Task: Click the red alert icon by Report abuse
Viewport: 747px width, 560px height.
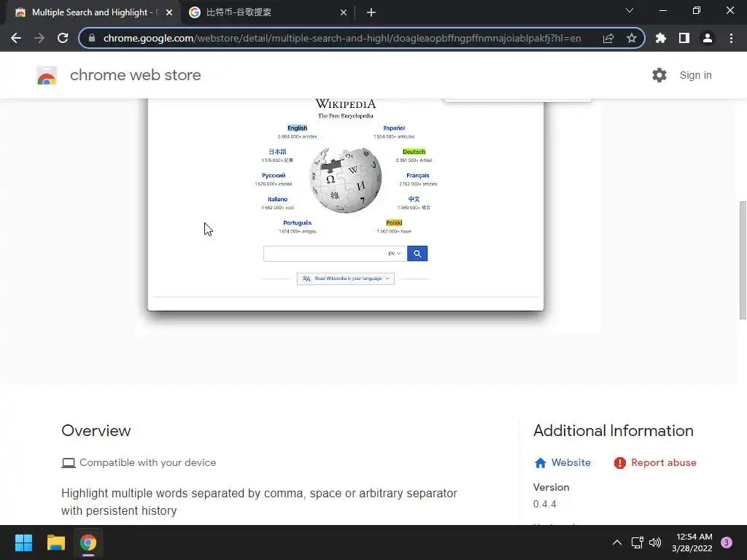Action: 620,463
